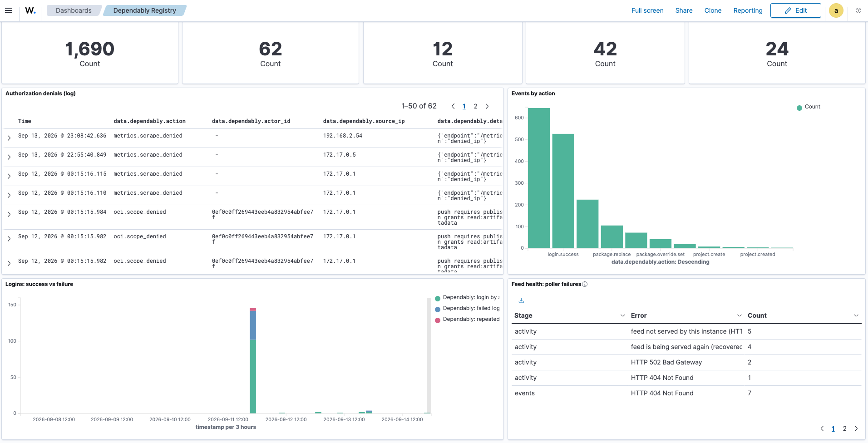The width and height of the screenshot is (868, 443).
Task: Clone this dashboard
Action: (x=713, y=10)
